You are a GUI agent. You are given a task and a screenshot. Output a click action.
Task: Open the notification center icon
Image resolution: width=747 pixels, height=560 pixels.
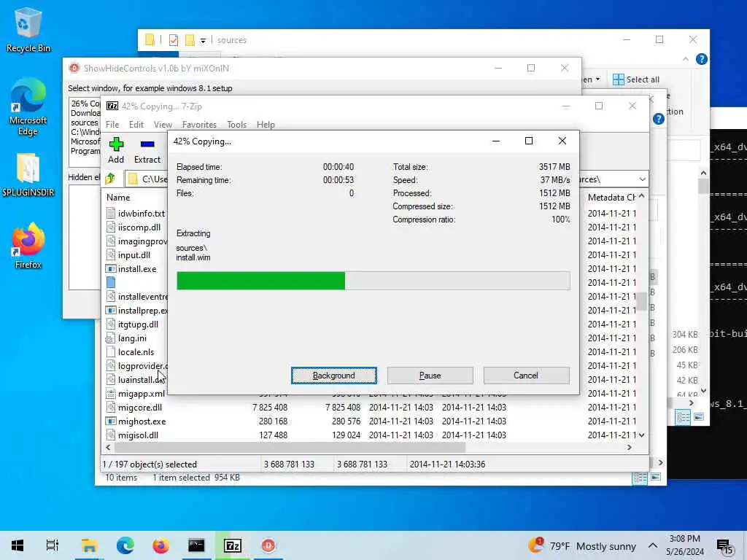724,547
